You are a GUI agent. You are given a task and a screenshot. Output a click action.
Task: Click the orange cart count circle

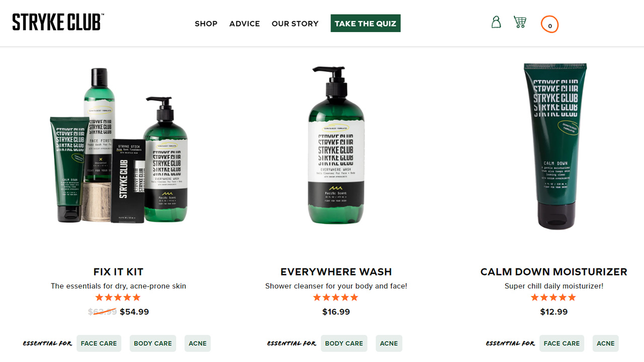(x=549, y=24)
